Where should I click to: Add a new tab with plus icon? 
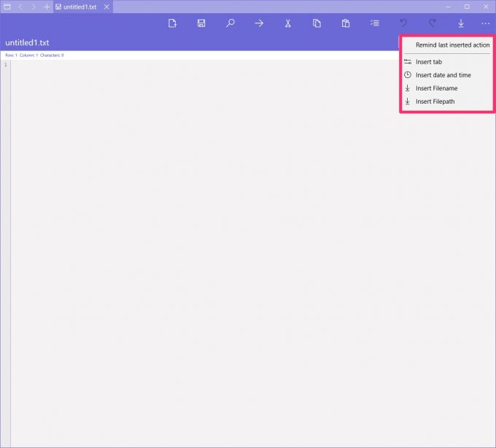pos(47,7)
